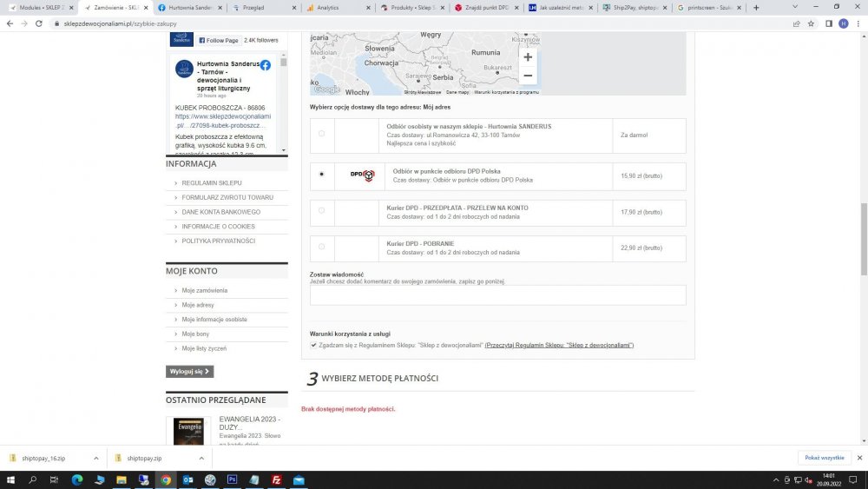Open Photoshop from the taskbar
868x489 pixels.
point(232,479)
